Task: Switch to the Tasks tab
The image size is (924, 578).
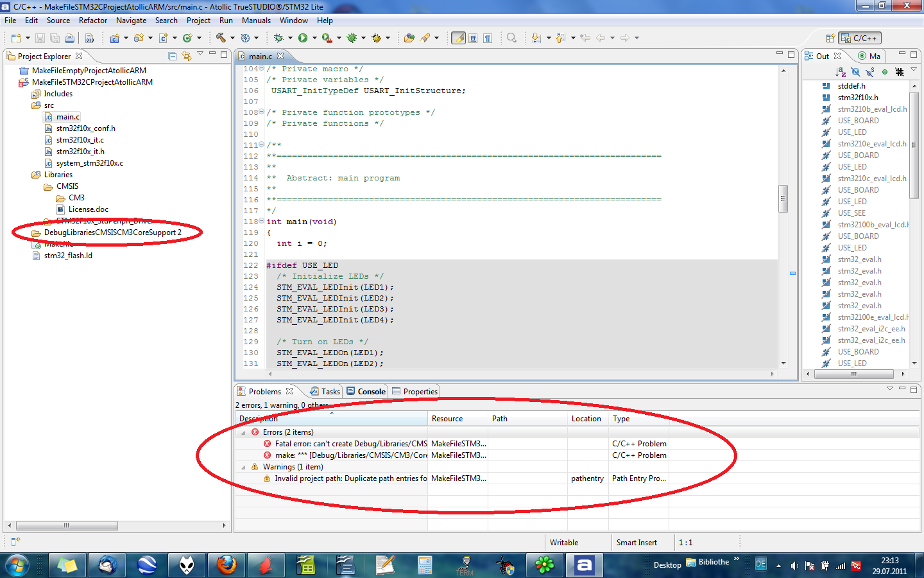Action: click(x=325, y=391)
